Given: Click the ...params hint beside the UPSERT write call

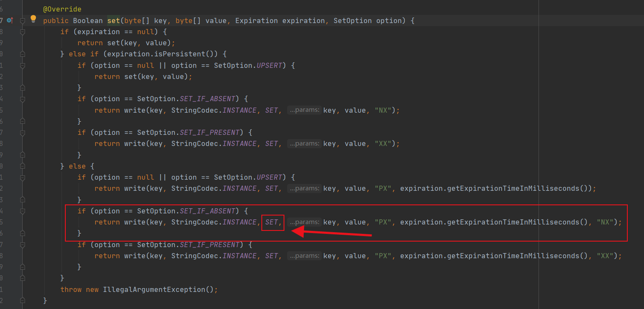Looking at the screenshot, I should [304, 188].
